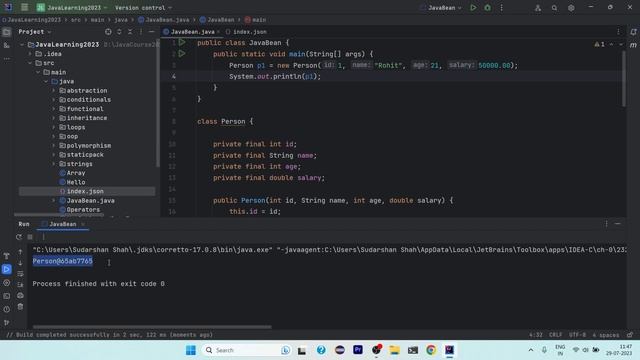The image size is (640, 360).
Task: Open Project panel options menu
Action: (x=141, y=31)
